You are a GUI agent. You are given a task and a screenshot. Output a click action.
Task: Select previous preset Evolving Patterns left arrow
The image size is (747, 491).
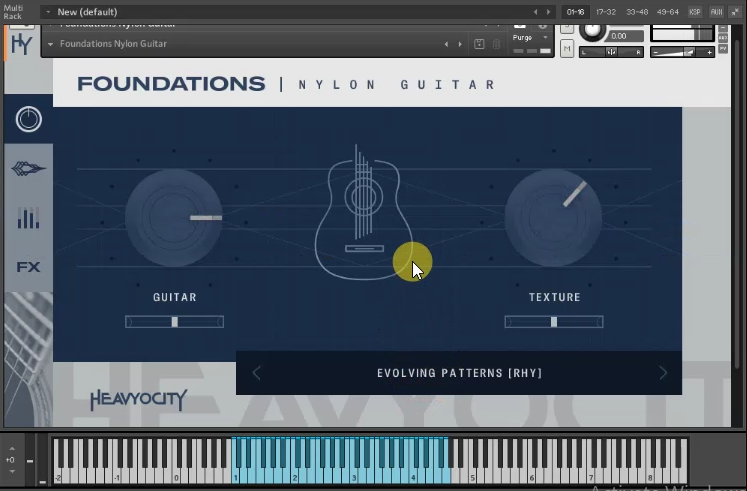pyautogui.click(x=256, y=373)
